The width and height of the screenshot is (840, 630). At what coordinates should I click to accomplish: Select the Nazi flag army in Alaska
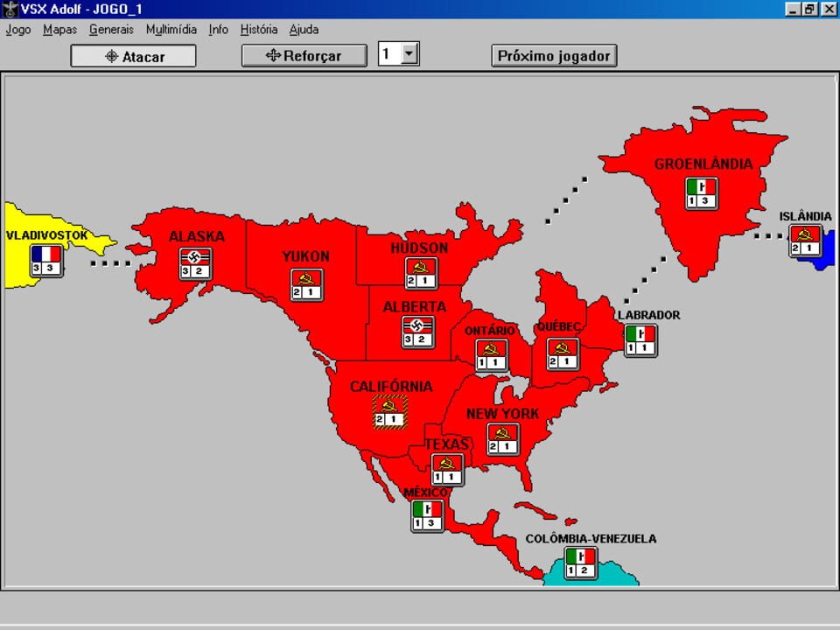[195, 264]
